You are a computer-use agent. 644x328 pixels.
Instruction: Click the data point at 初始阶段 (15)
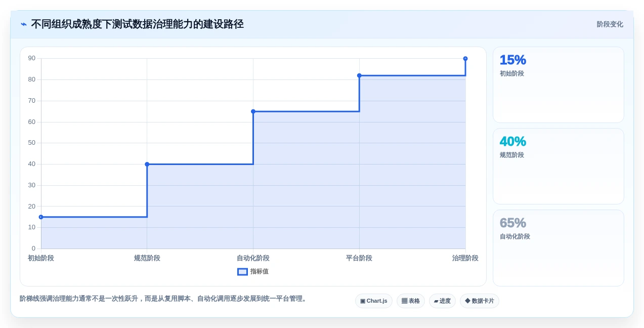[41, 217]
